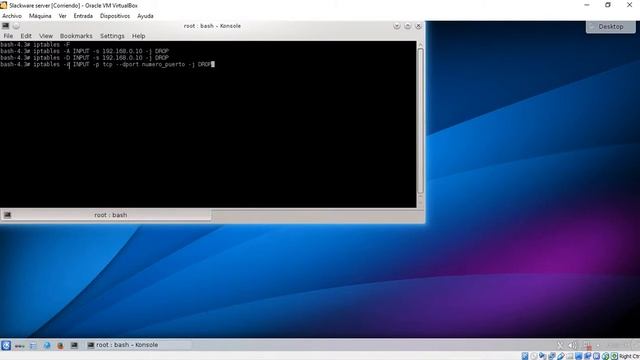Image resolution: width=640 pixels, height=360 pixels.
Task: Click VirtualBox USB indicator
Action: coord(561,356)
